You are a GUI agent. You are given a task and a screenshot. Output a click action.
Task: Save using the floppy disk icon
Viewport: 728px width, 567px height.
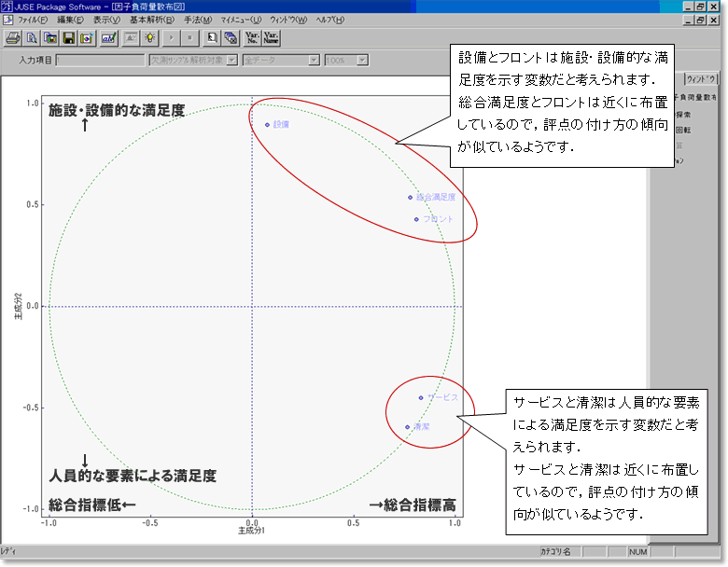pyautogui.click(x=69, y=38)
